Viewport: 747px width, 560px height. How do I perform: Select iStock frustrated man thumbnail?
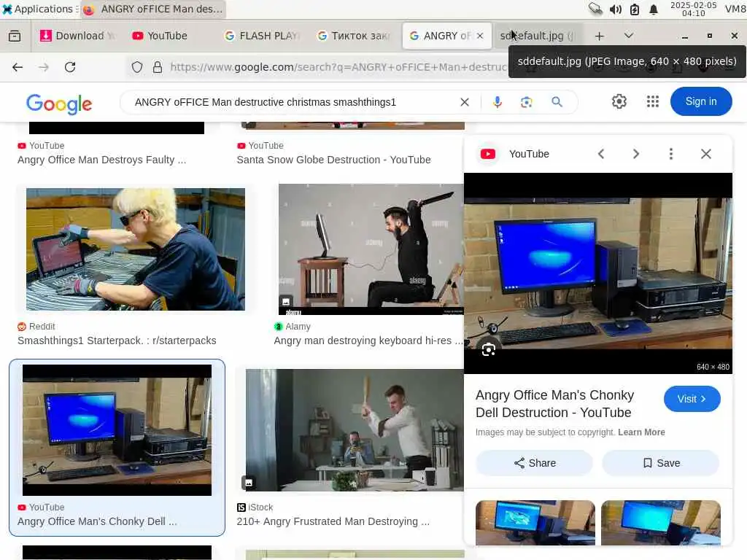(x=355, y=430)
